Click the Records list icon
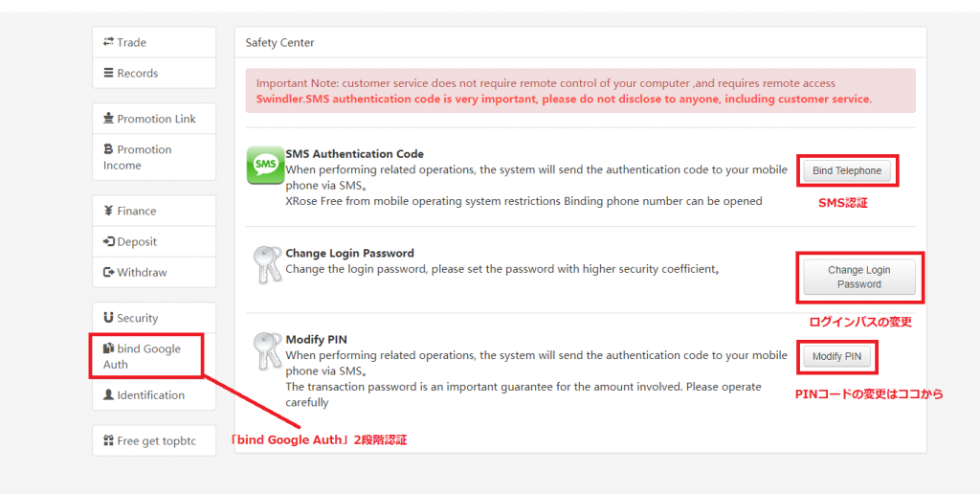This screenshot has height=494, width=980. click(108, 73)
